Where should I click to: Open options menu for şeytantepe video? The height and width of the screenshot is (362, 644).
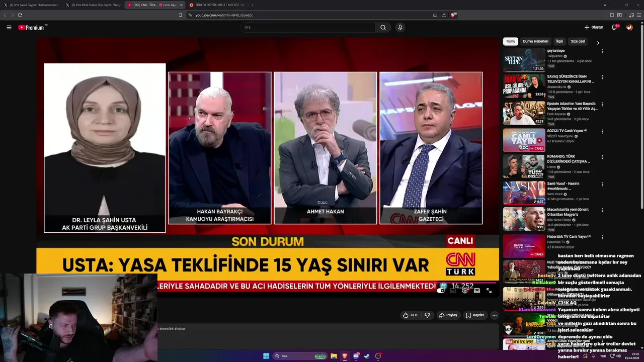point(602,51)
